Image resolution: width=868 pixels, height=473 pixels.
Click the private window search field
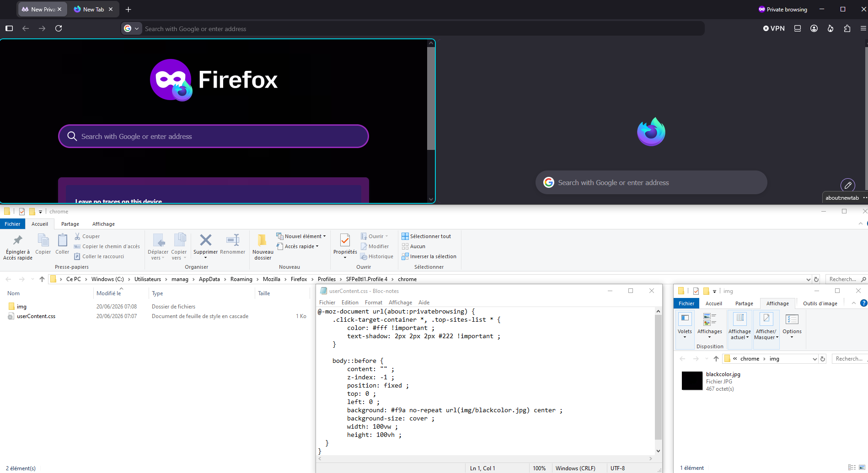214,136
